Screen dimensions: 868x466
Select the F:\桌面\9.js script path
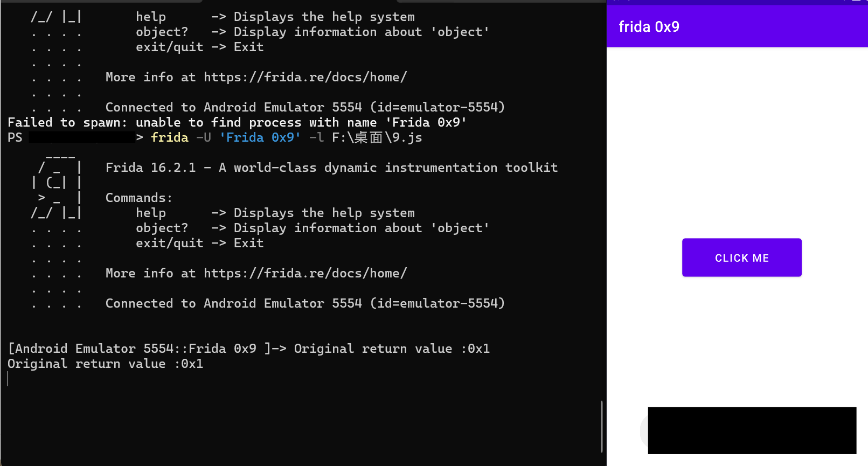(x=377, y=137)
